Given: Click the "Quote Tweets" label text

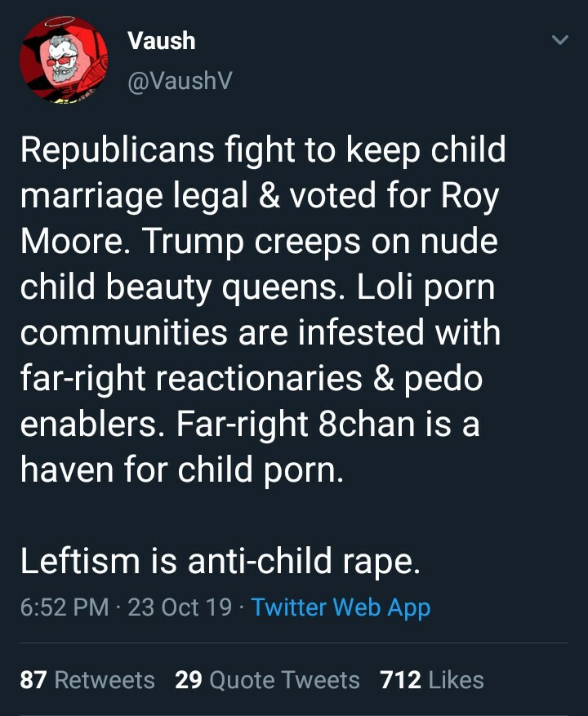Looking at the screenshot, I should point(285,680).
